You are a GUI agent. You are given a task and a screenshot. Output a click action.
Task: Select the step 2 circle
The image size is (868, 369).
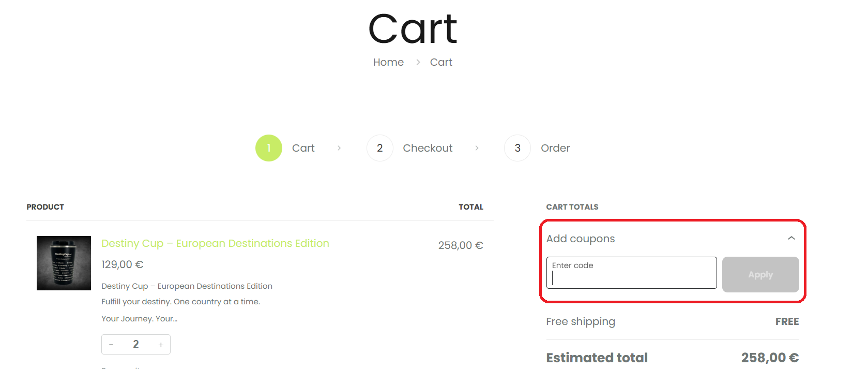pos(380,148)
